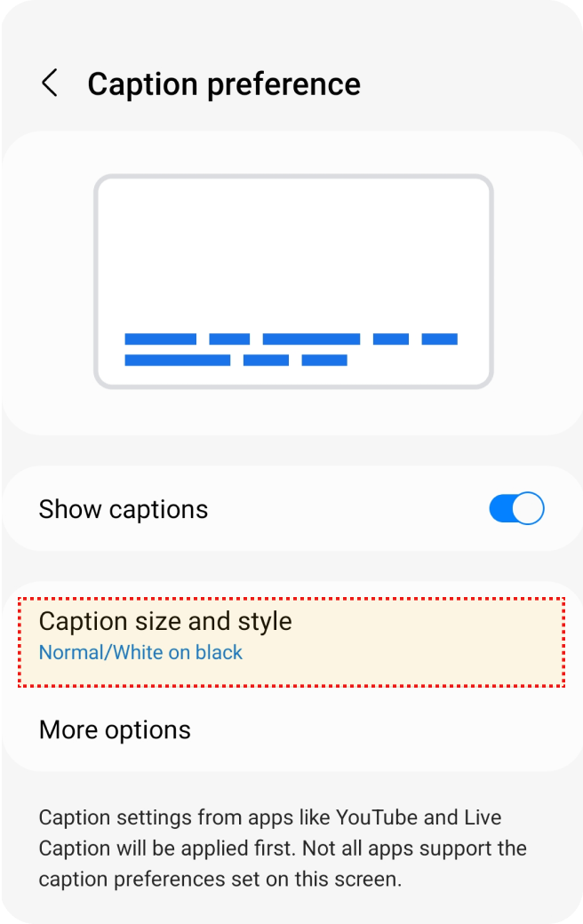This screenshot has height=924, width=583.
Task: Turn off the Show captions switch
Action: click(516, 509)
